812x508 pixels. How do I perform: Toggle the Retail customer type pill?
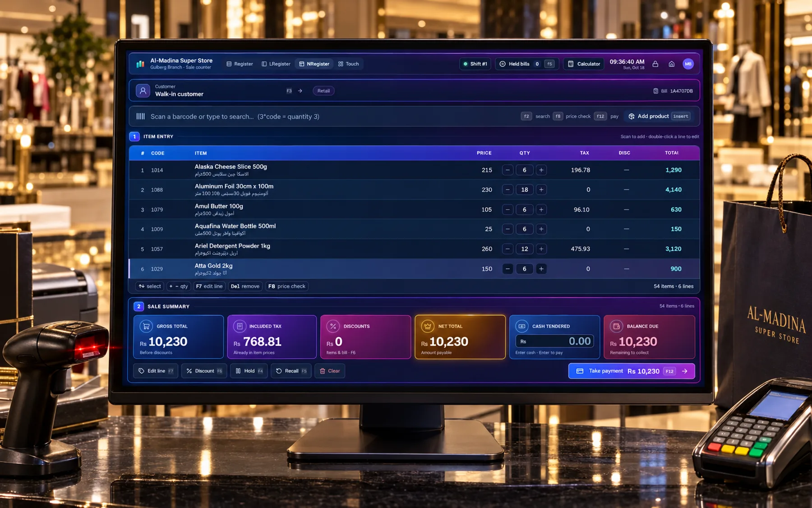323,91
